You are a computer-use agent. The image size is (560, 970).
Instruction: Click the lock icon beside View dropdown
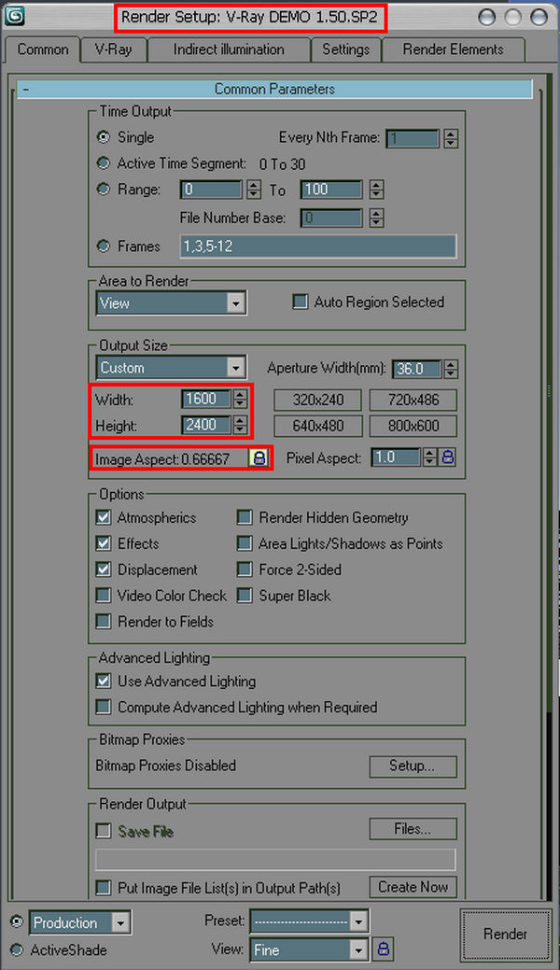click(x=384, y=949)
